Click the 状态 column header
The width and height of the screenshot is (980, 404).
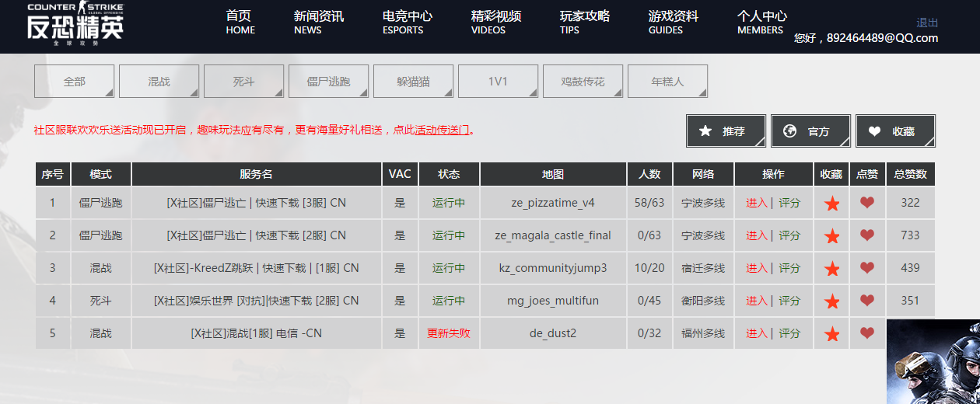click(449, 174)
